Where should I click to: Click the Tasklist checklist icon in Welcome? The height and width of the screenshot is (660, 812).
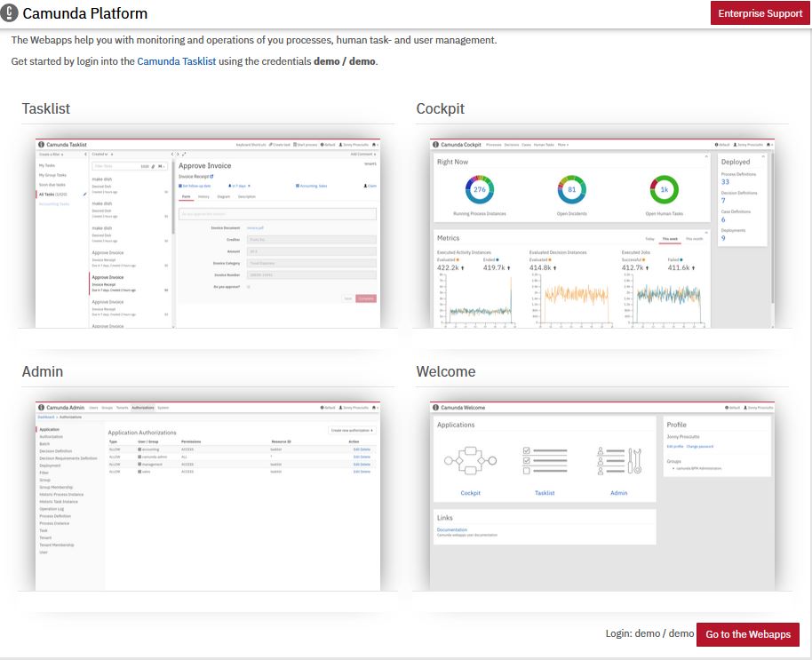pyautogui.click(x=545, y=461)
